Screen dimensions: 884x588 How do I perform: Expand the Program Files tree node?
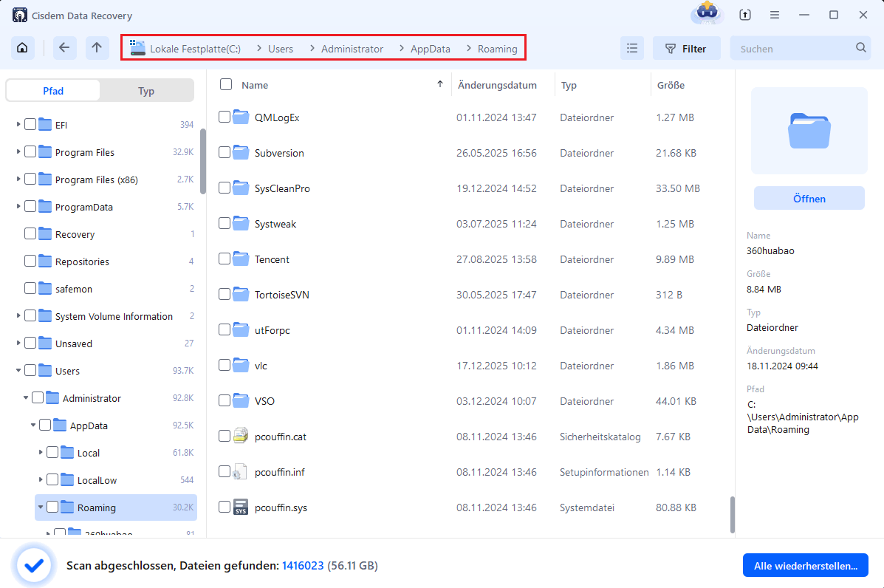tap(18, 152)
